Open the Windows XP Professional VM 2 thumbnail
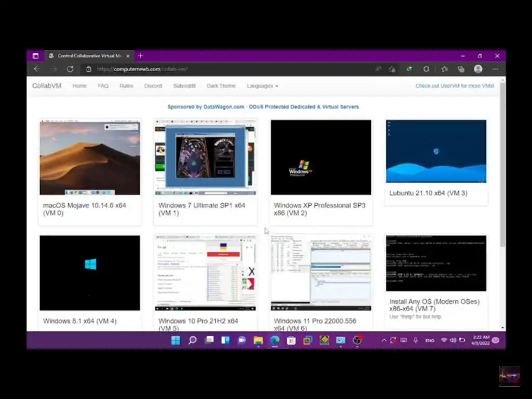This screenshot has height=399, width=532. tap(321, 157)
